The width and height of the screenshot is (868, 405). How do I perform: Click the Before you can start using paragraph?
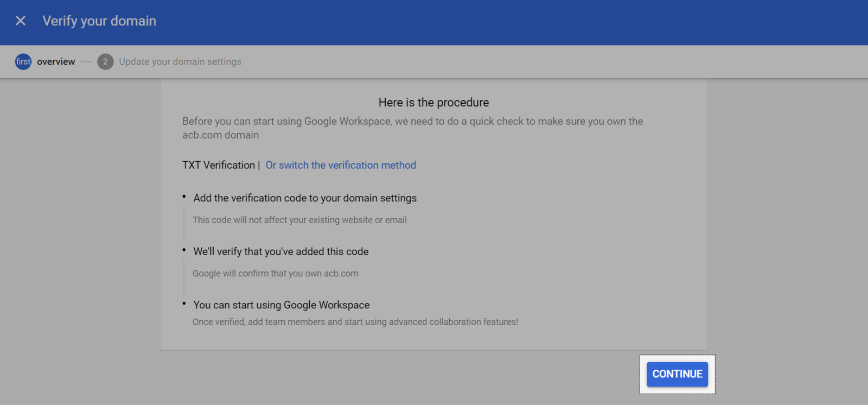coord(413,128)
